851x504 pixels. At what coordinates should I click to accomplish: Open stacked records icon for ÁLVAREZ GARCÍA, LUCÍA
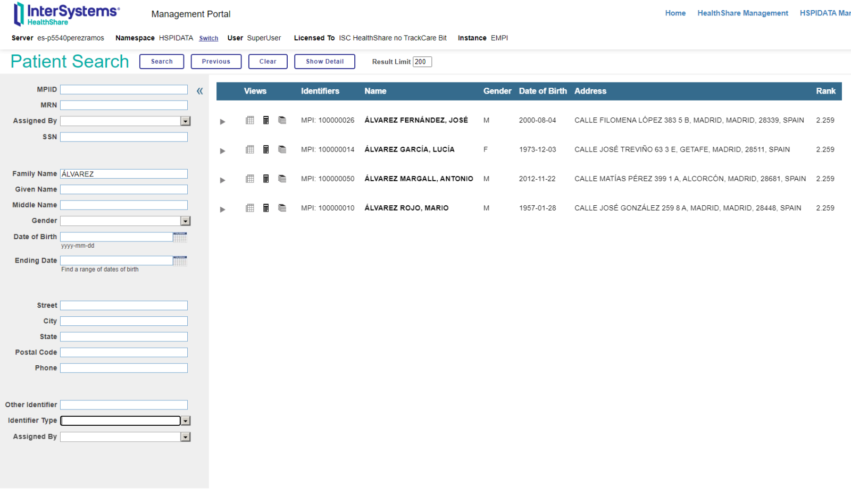[x=282, y=149]
